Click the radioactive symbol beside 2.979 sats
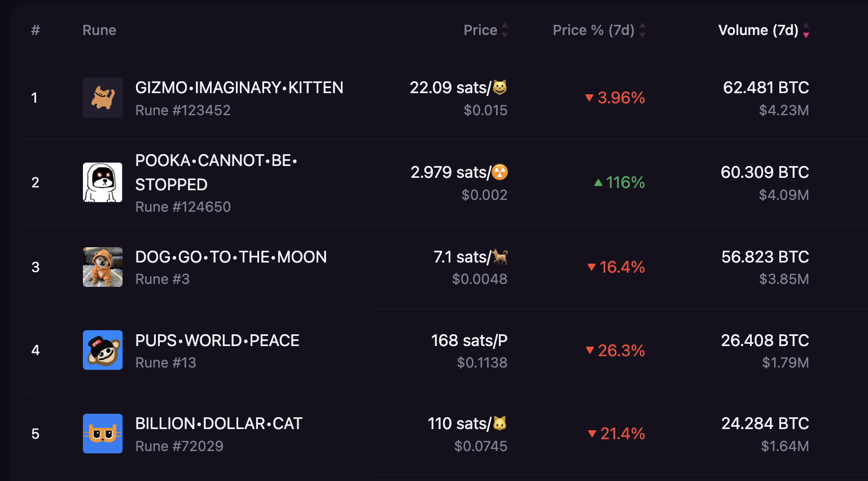Screen dimensions: 868x481 click(x=500, y=172)
